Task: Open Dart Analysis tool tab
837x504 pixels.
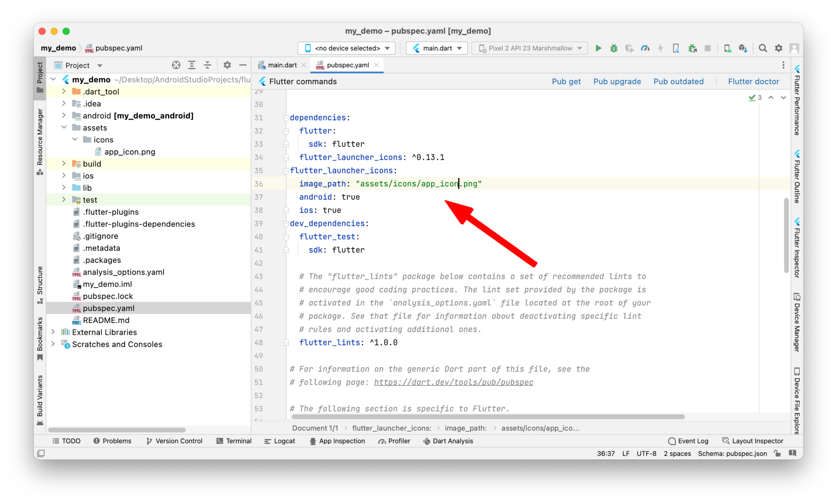Action: pos(448,441)
